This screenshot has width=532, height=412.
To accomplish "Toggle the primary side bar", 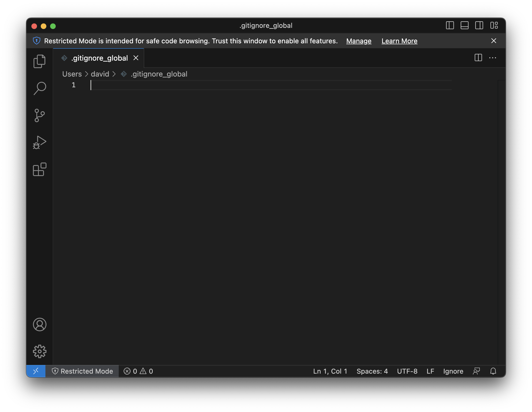I will (450, 25).
